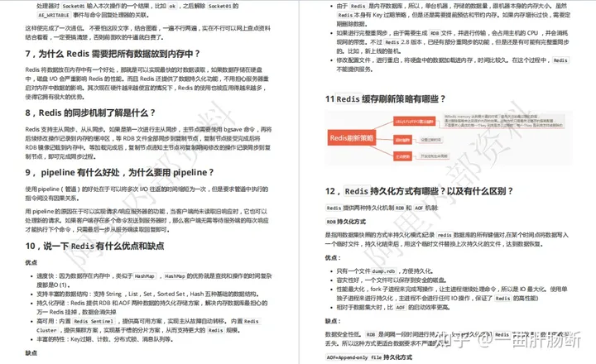Click the "RDB 持久化方式" subheading
Screen dimensions: 596x364
346,222
